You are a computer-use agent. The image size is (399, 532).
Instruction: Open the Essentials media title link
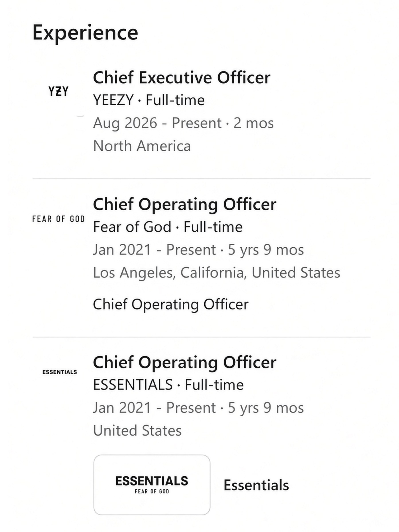coord(256,485)
